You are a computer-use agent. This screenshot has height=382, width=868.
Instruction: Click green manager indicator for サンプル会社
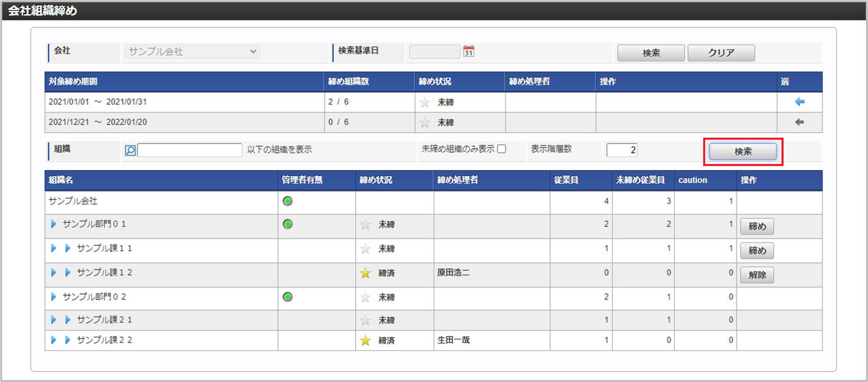coord(287,201)
